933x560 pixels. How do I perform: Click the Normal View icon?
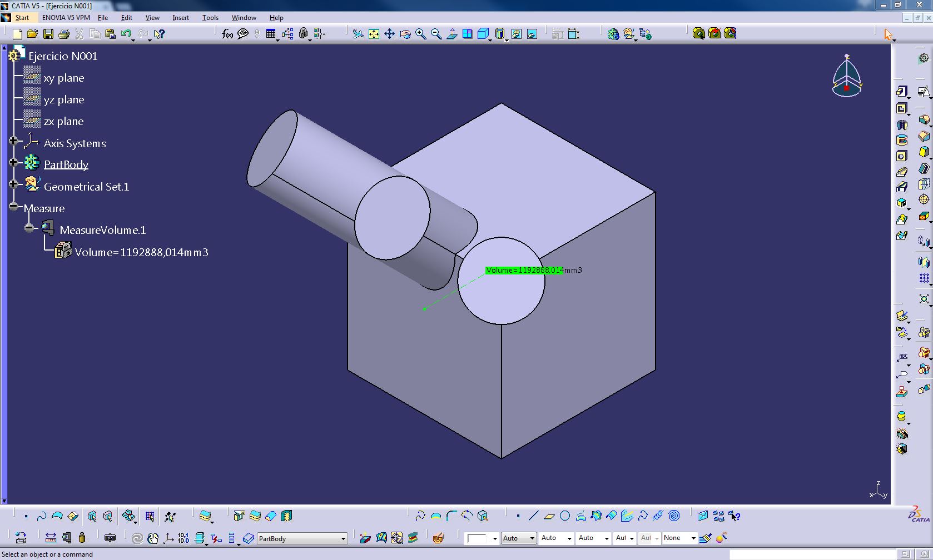click(x=452, y=34)
